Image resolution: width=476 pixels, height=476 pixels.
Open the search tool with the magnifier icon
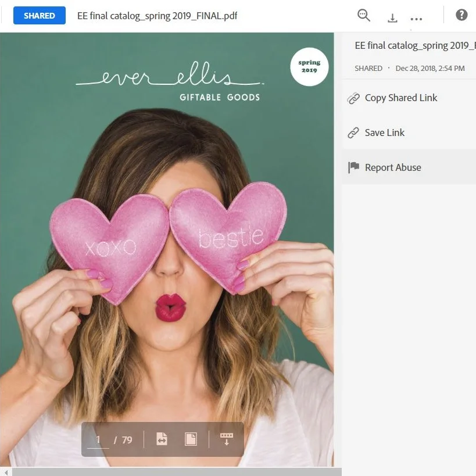click(x=363, y=16)
